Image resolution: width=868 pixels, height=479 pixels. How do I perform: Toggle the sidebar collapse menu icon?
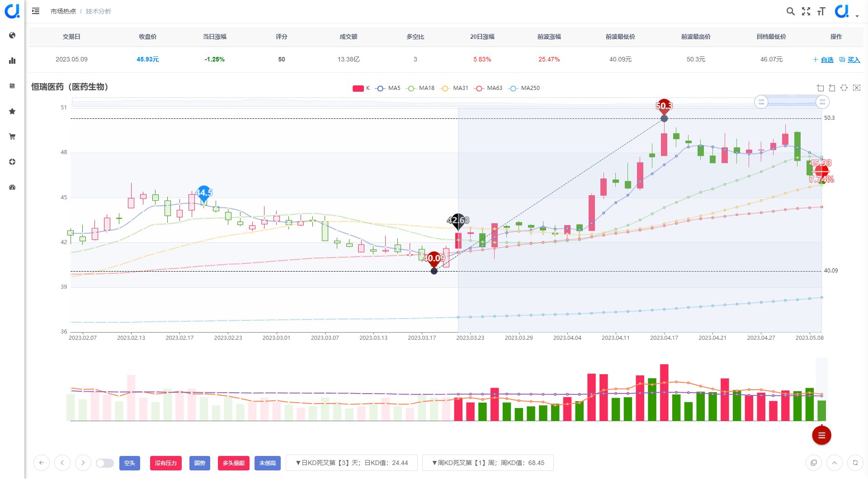[36, 11]
